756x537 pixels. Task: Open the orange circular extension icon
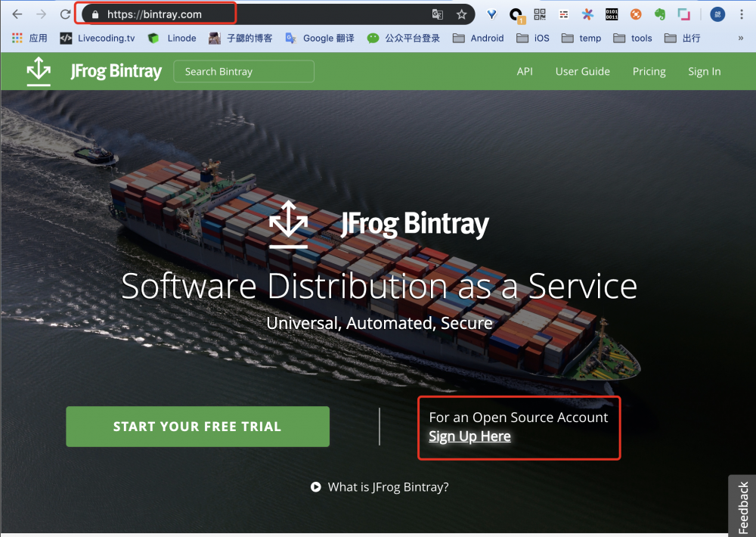pos(636,14)
